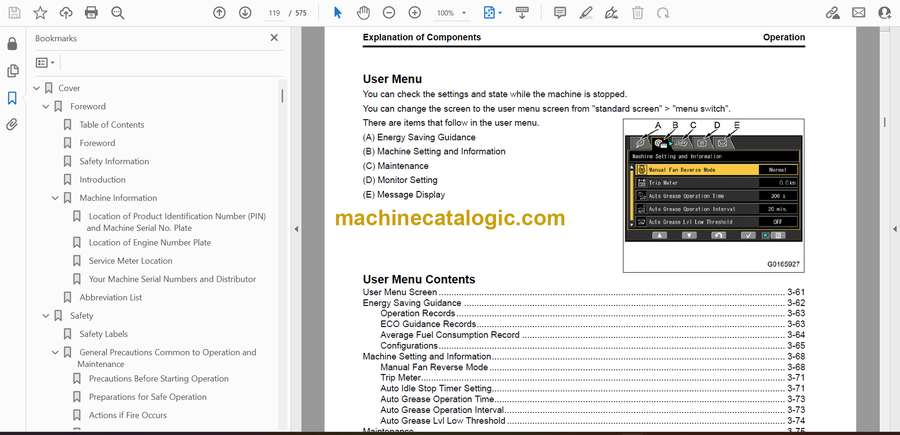
Task: Click the bookmarks panel scrollbar thumb
Action: 282,95
